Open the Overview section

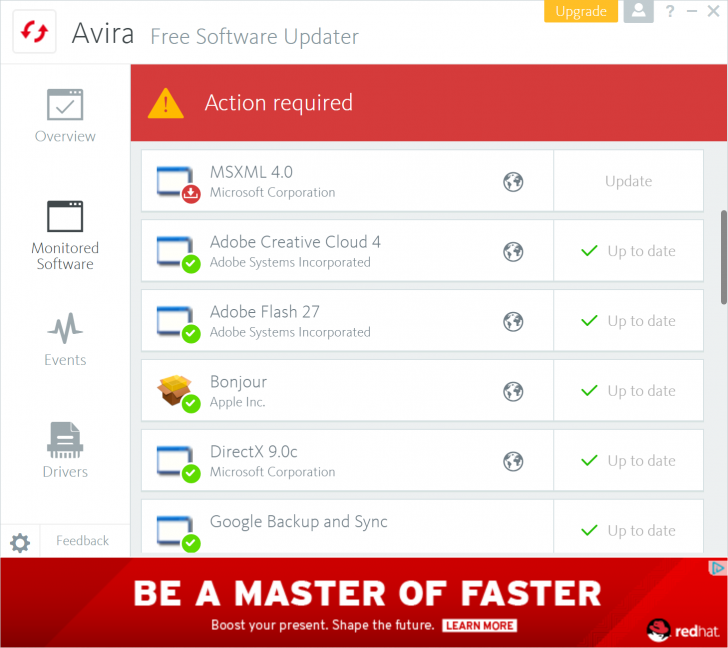pos(65,116)
